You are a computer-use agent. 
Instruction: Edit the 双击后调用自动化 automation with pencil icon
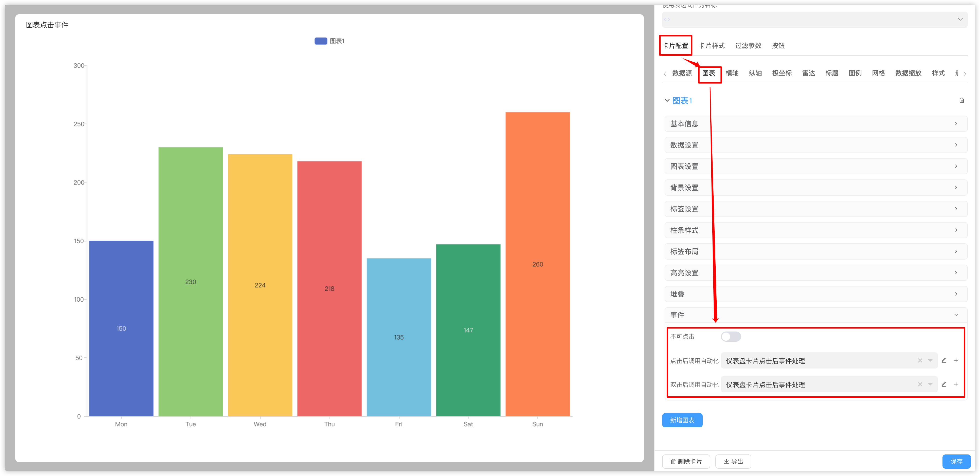(943, 384)
